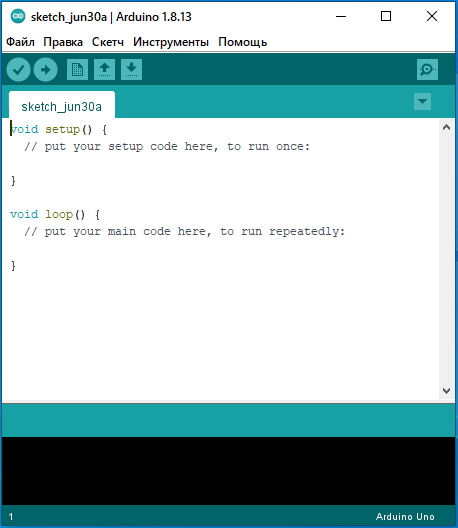This screenshot has height=528, width=458.
Task: Open a sketch using up-arrow icon
Action: click(x=104, y=70)
